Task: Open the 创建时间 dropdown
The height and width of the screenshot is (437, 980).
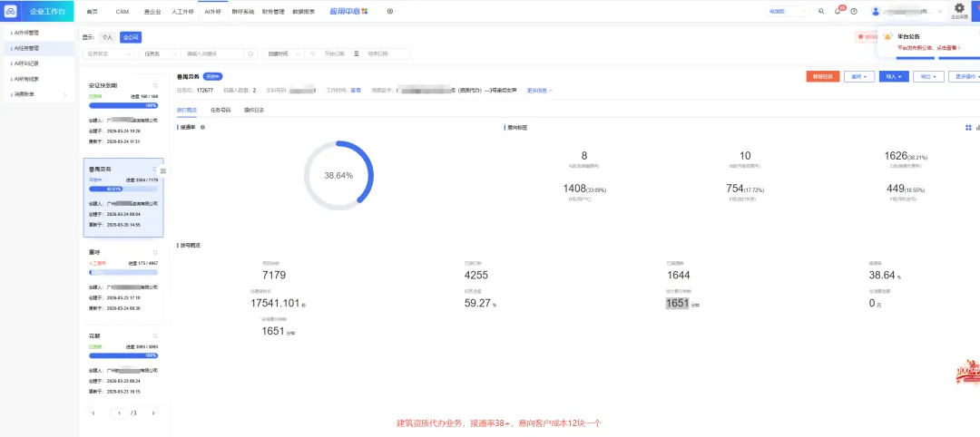Action: 284,53
